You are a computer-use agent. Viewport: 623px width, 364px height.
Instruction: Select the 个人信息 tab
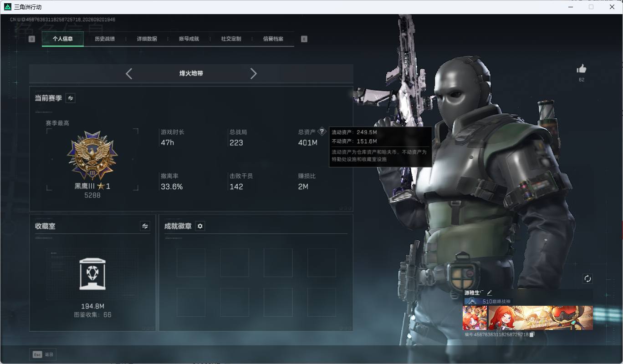63,39
